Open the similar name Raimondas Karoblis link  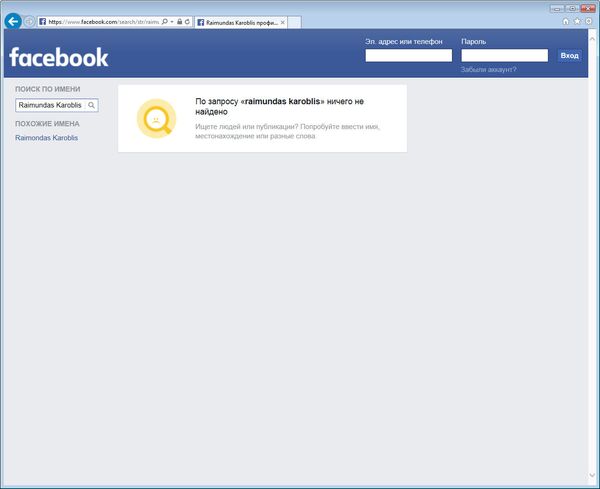click(46, 138)
